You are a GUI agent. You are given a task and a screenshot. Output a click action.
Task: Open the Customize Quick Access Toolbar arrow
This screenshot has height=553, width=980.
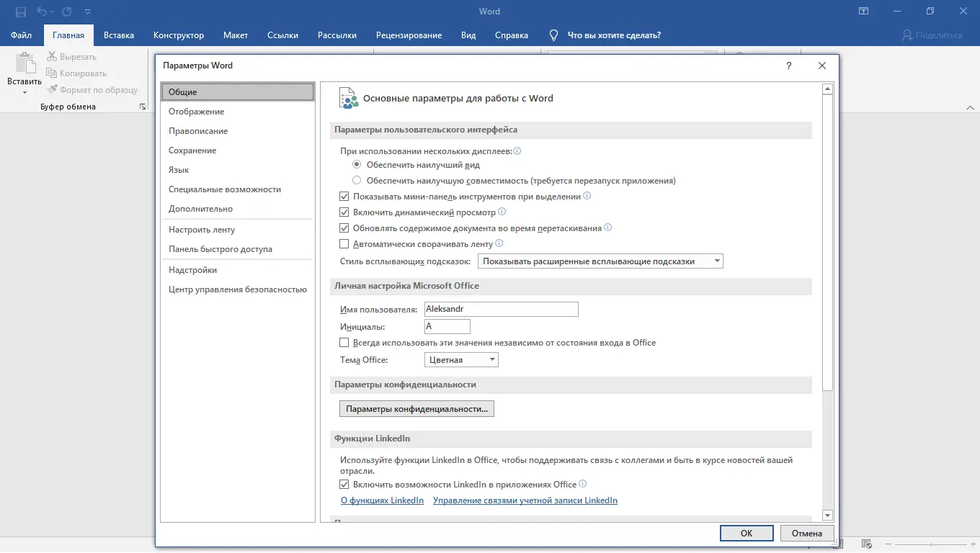tap(88, 11)
